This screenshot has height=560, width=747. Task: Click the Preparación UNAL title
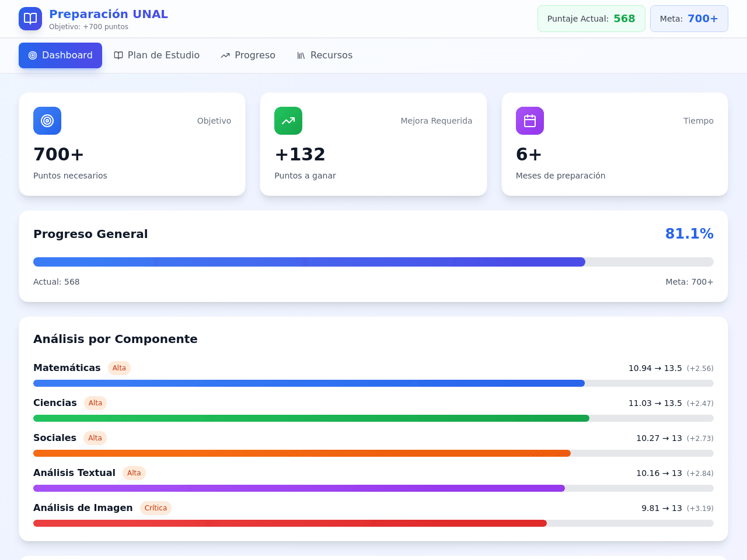point(109,14)
